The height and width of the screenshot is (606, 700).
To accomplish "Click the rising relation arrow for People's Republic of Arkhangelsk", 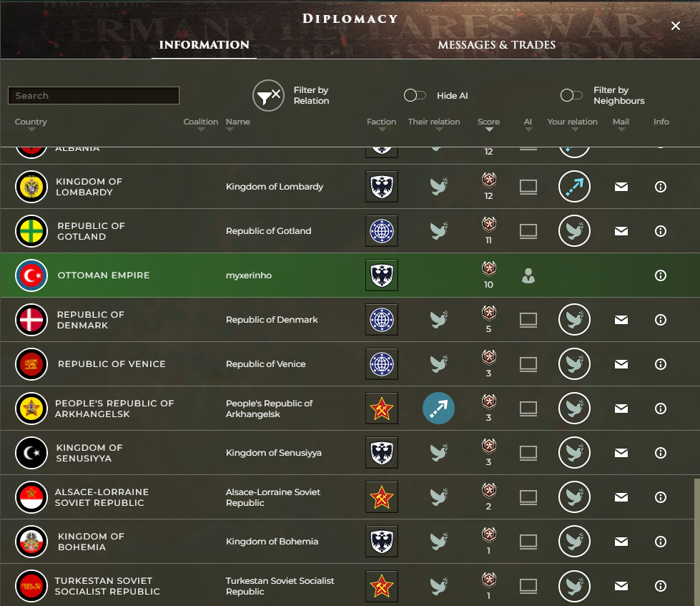I will pos(438,408).
